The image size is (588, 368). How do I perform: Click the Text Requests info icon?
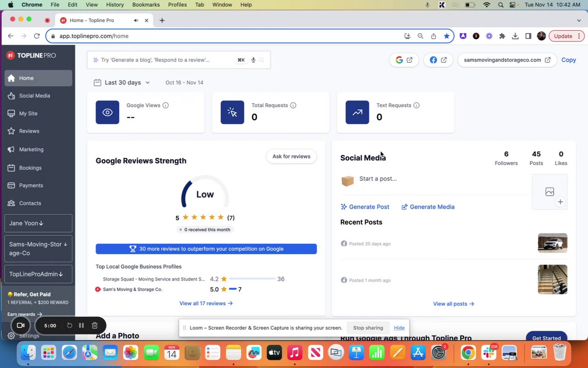click(416, 105)
